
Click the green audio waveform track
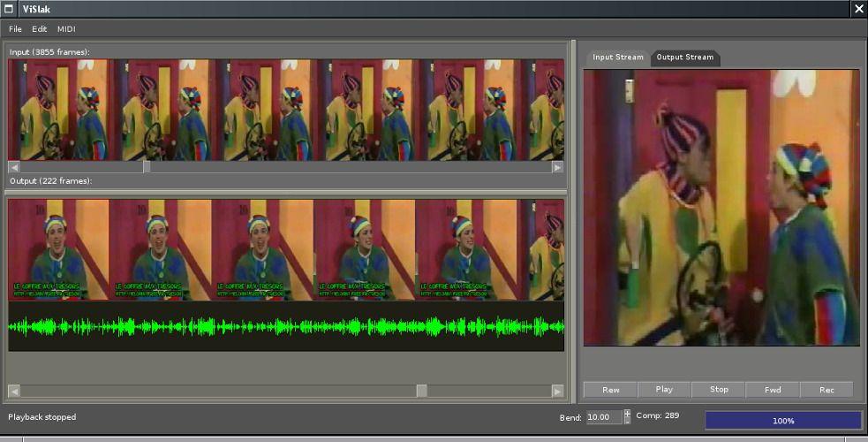(286, 327)
